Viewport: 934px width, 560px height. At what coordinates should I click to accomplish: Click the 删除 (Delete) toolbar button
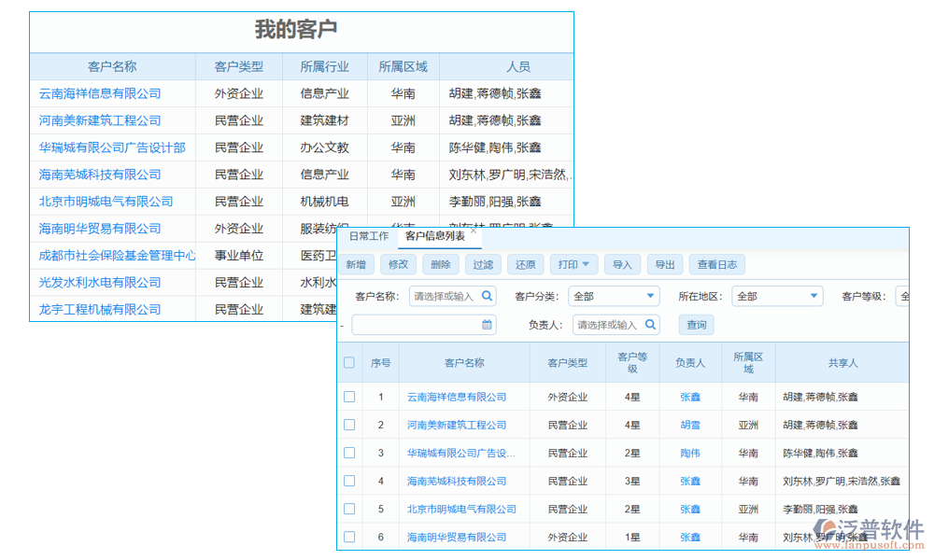tap(440, 264)
